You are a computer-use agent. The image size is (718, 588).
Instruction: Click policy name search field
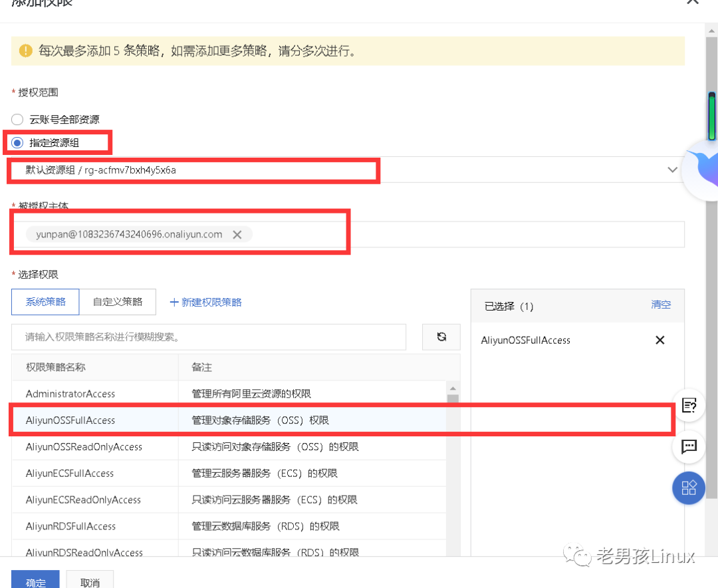208,337
